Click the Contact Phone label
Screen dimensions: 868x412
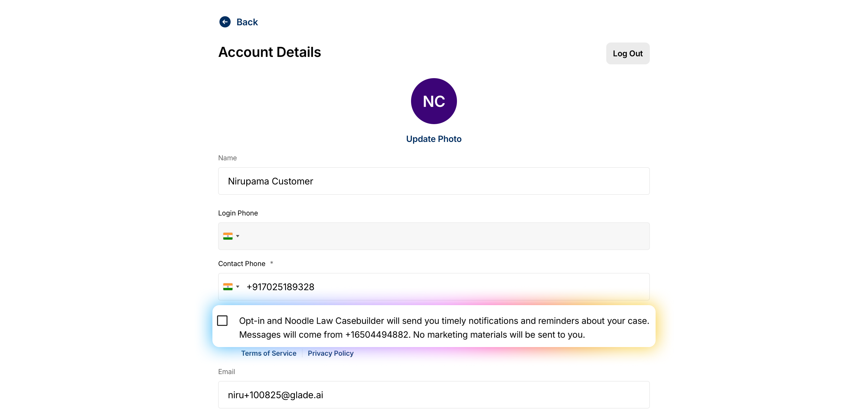[242, 264]
